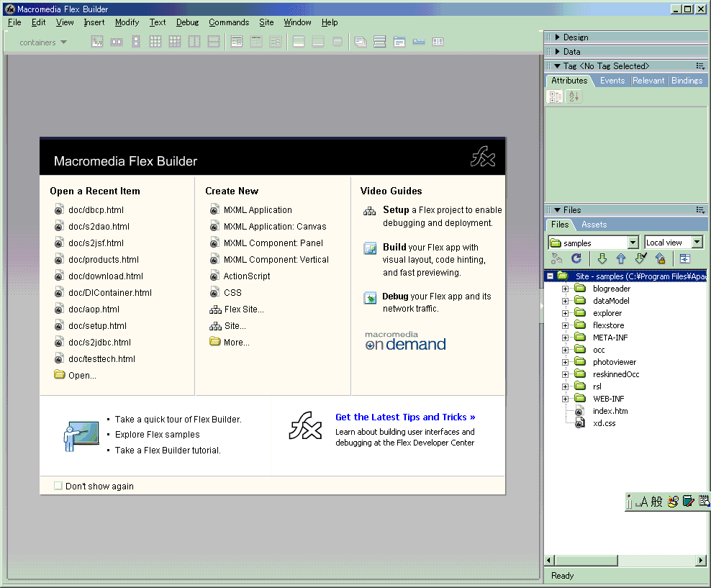
Task: Open Files panel options menu icon
Action: (x=701, y=210)
